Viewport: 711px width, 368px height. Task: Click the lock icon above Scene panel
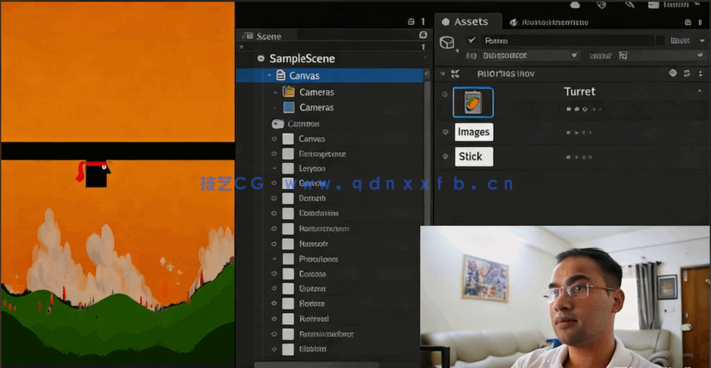[x=411, y=21]
